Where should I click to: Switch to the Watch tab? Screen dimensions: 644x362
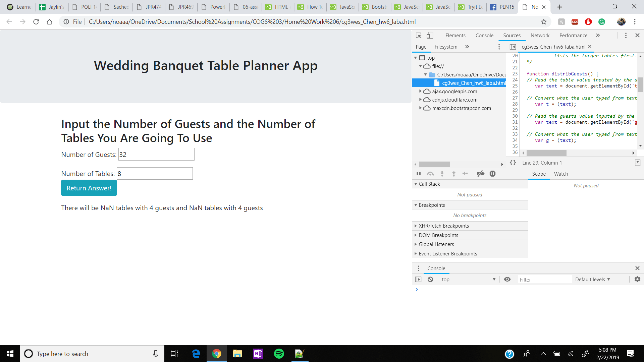coord(561,174)
